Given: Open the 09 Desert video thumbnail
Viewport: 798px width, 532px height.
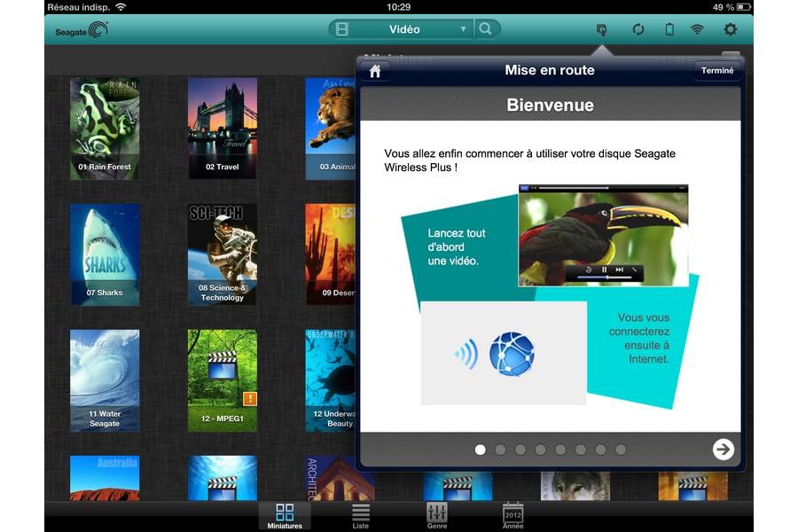Looking at the screenshot, I should 330,254.
